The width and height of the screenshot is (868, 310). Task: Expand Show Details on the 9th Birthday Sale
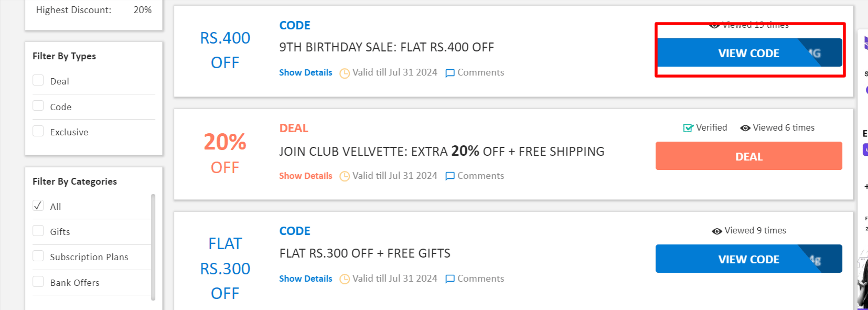tap(305, 72)
